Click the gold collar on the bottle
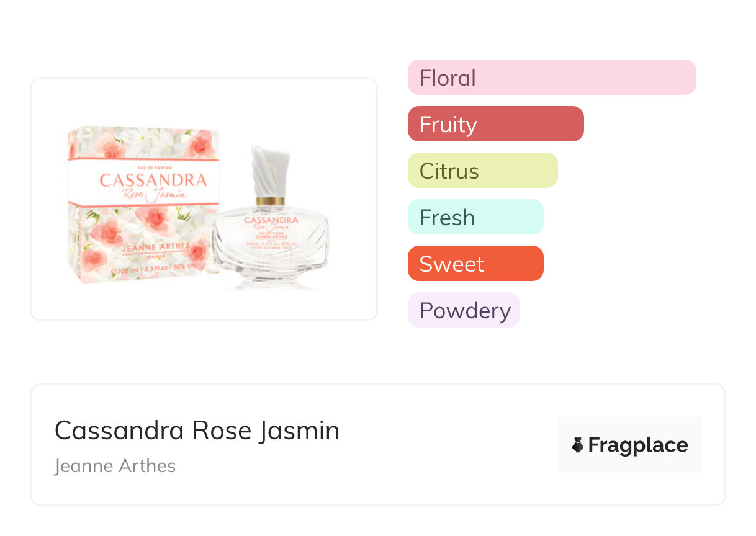This screenshot has height=536, width=756. 271,200
